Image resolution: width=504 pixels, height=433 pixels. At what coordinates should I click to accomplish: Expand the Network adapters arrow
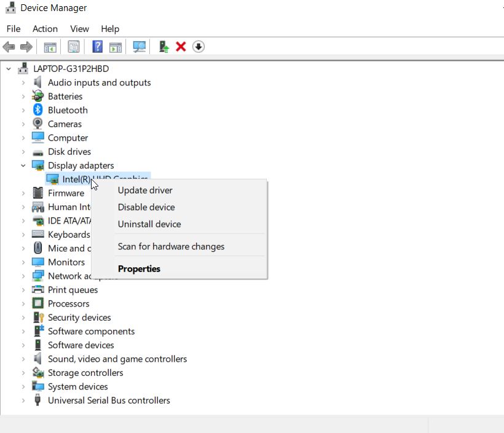point(23,276)
